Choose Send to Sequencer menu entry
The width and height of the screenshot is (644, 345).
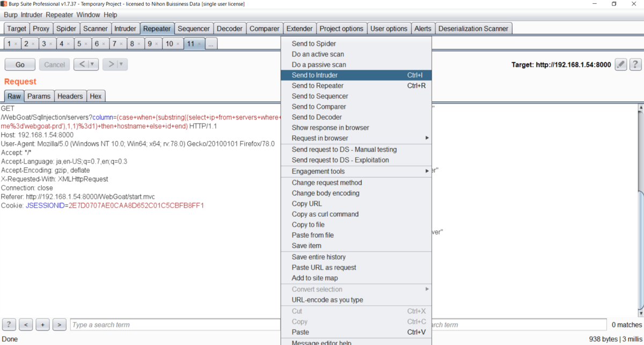tap(356, 96)
